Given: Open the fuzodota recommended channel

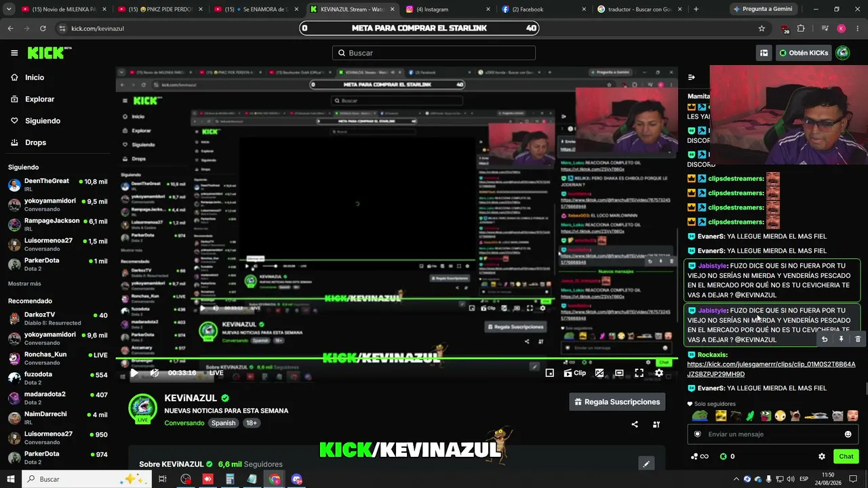Looking at the screenshot, I should click(58, 378).
